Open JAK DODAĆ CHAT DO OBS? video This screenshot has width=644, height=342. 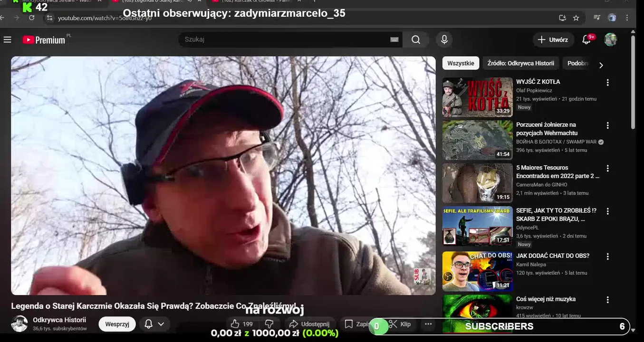pos(478,271)
